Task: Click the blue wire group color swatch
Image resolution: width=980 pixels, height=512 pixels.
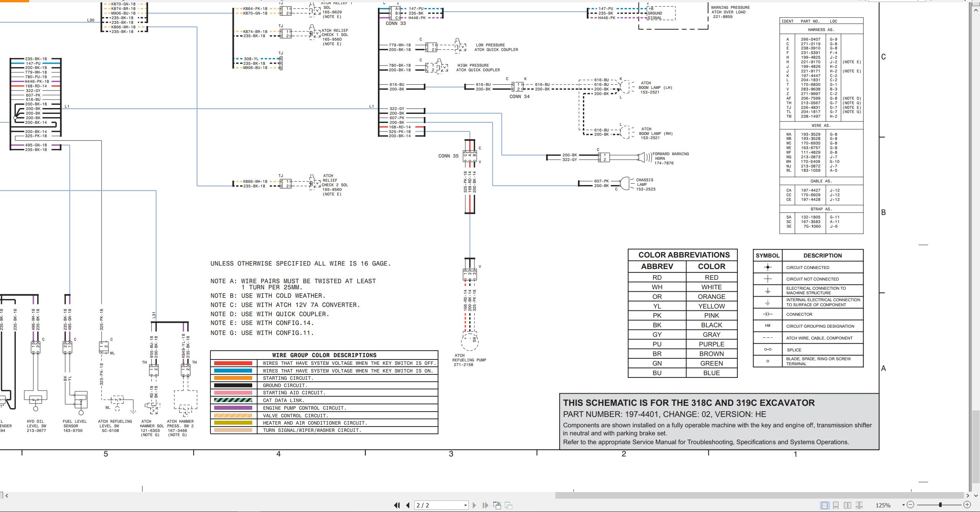Action: pos(233,371)
